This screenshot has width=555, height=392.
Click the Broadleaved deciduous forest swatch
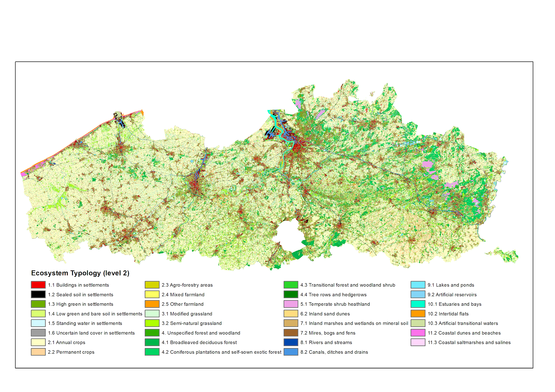(152, 342)
